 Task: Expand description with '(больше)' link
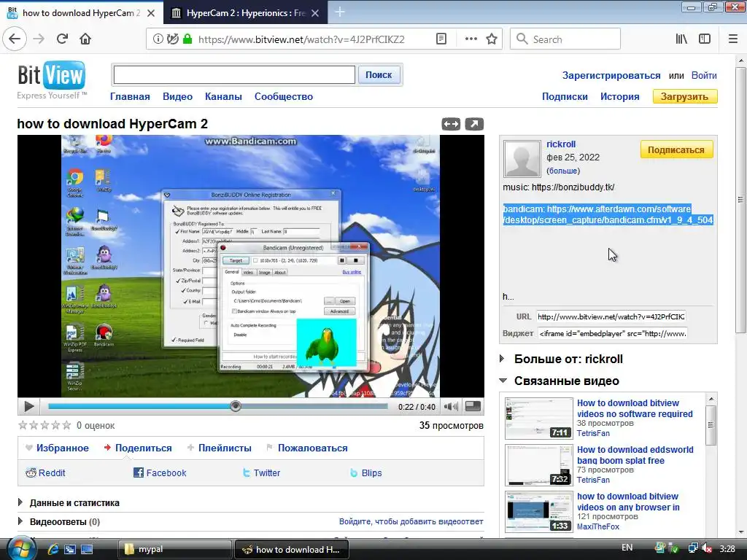click(563, 171)
